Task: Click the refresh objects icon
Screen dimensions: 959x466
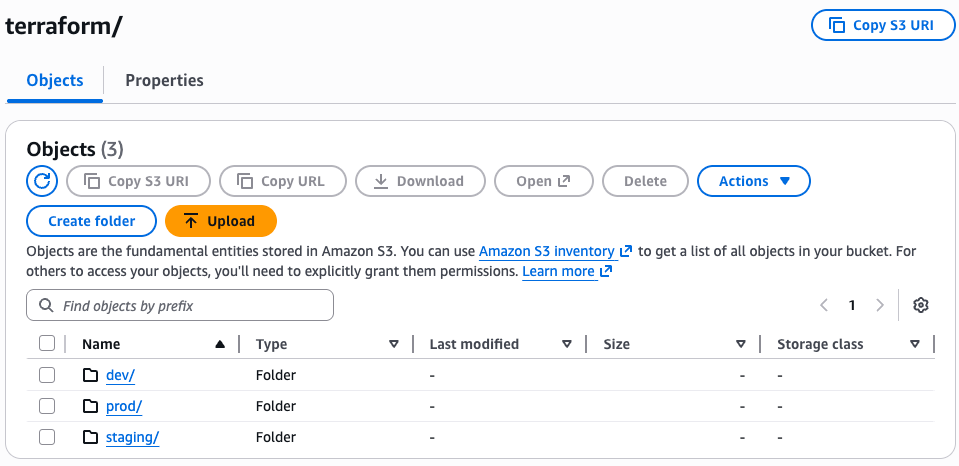Action: [42, 181]
